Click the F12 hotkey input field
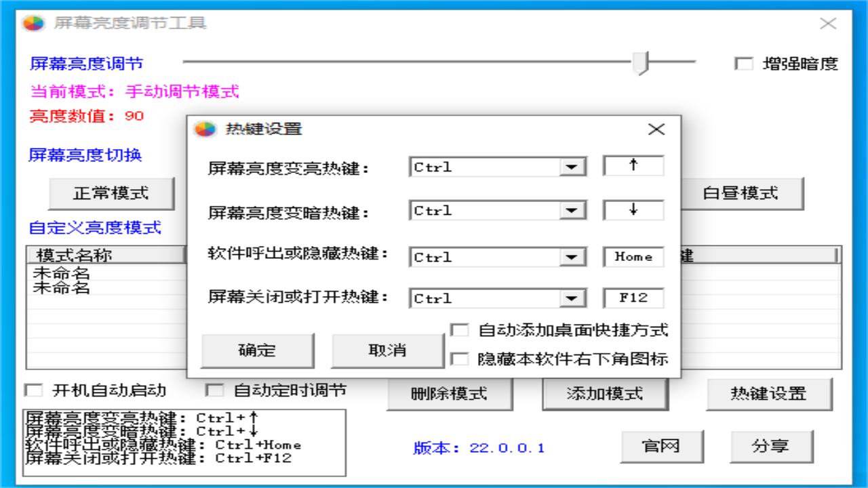This screenshot has height=488, width=868. pos(633,298)
